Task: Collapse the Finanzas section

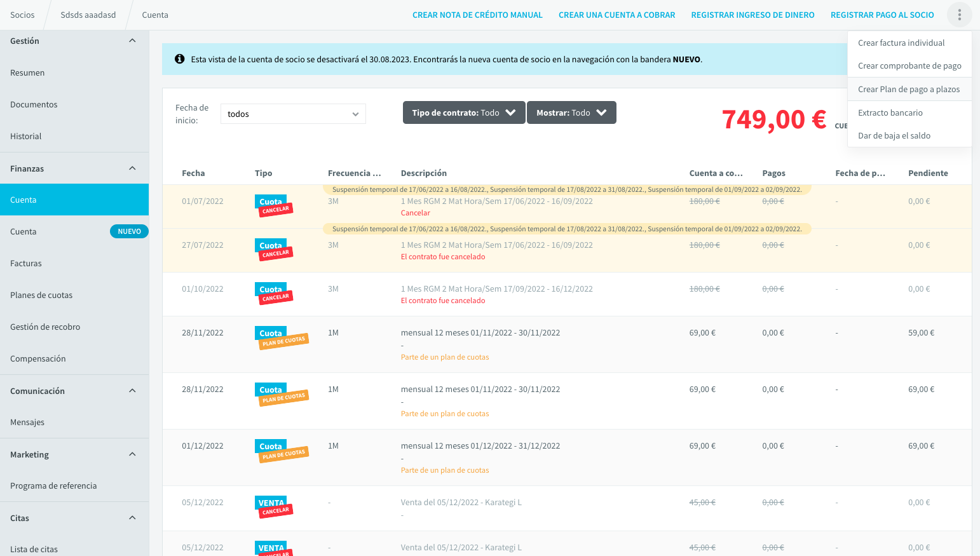Action: tap(132, 168)
